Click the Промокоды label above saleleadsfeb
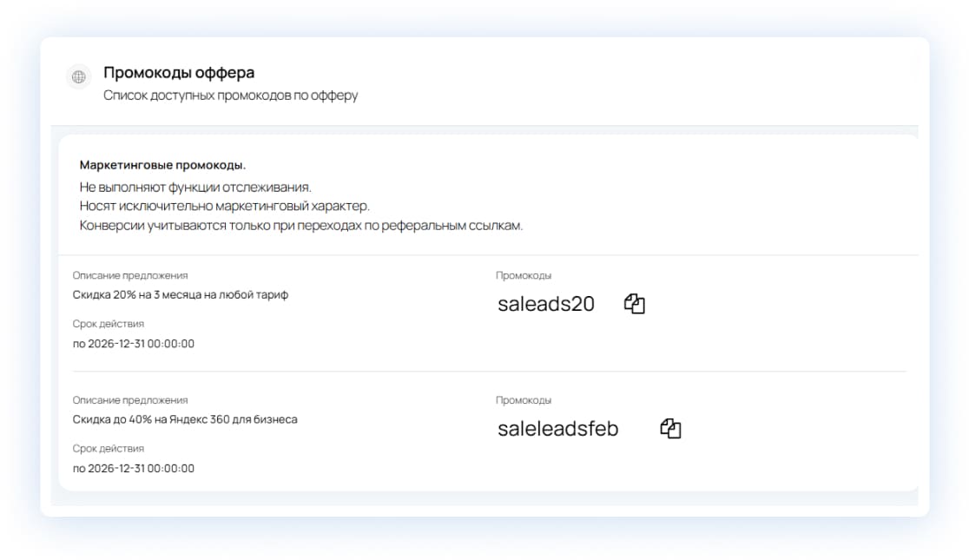This screenshot has width=969, height=560. pyautogui.click(x=523, y=400)
